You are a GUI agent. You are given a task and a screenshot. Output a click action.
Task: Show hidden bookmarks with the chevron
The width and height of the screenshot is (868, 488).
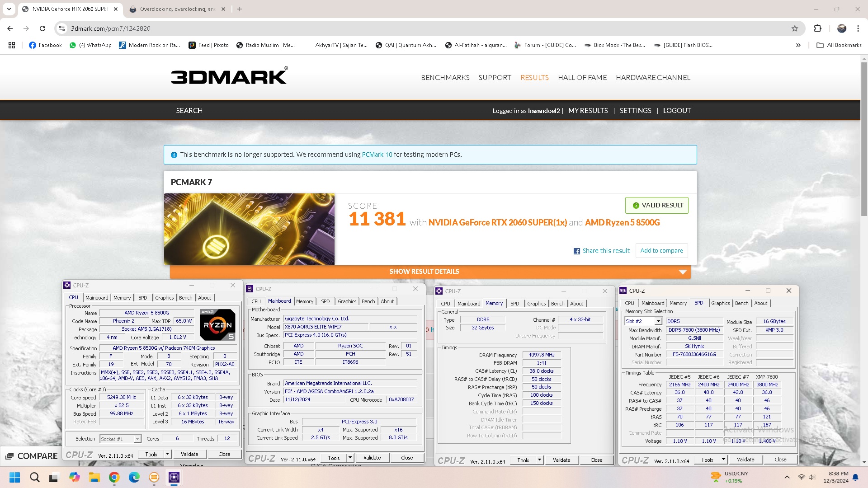click(x=798, y=45)
